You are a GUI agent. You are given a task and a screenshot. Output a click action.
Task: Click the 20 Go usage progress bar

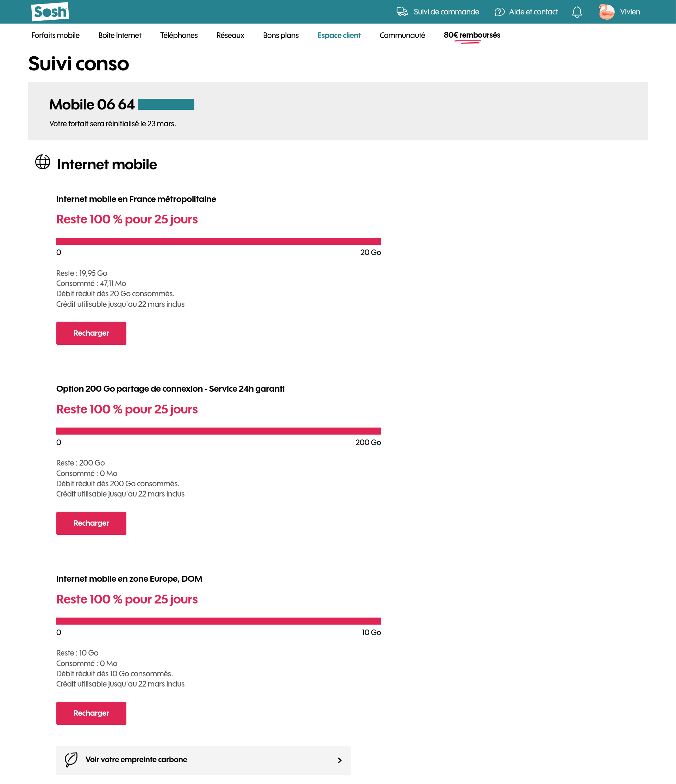point(219,241)
